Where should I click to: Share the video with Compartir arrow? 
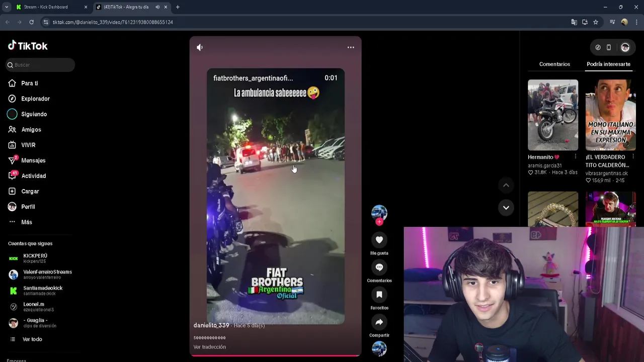pos(379,322)
